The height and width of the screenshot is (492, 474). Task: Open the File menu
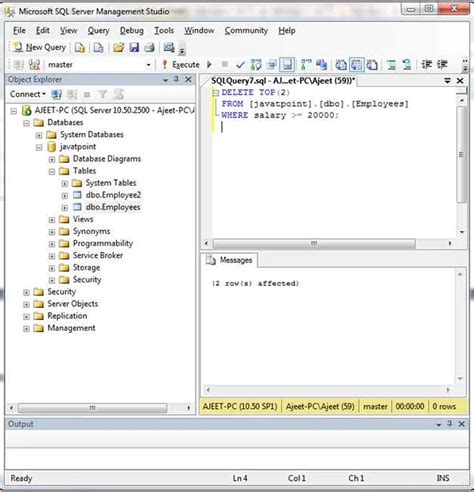point(19,31)
